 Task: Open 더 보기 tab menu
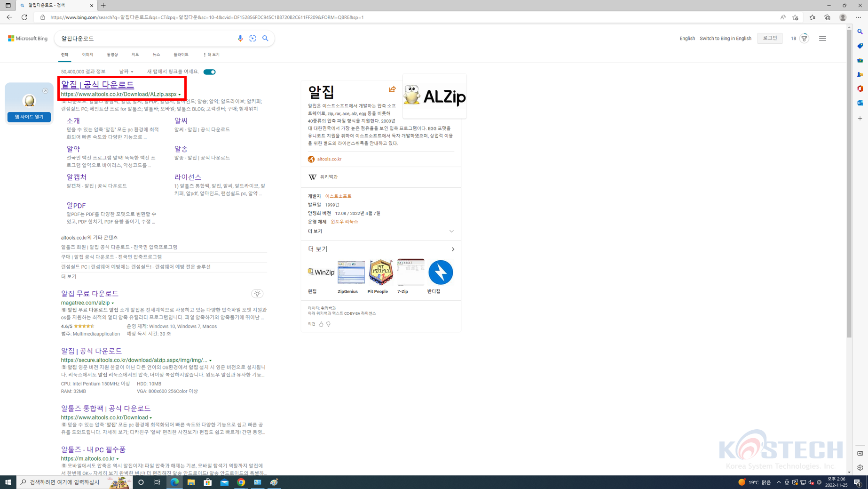coord(212,55)
